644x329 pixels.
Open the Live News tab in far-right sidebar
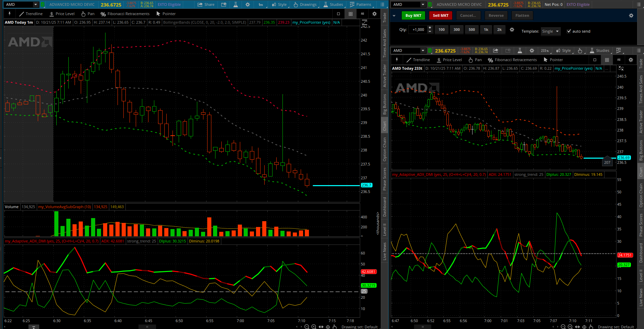click(641, 297)
